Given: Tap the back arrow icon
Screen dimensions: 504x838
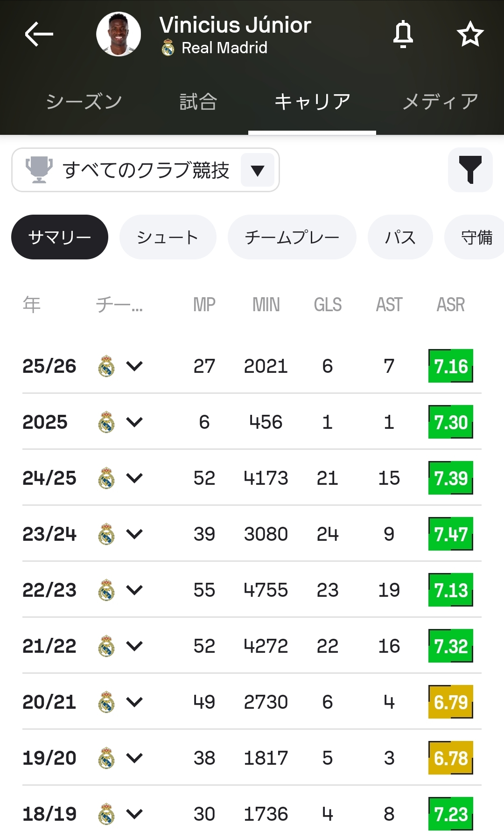Looking at the screenshot, I should tap(39, 34).
